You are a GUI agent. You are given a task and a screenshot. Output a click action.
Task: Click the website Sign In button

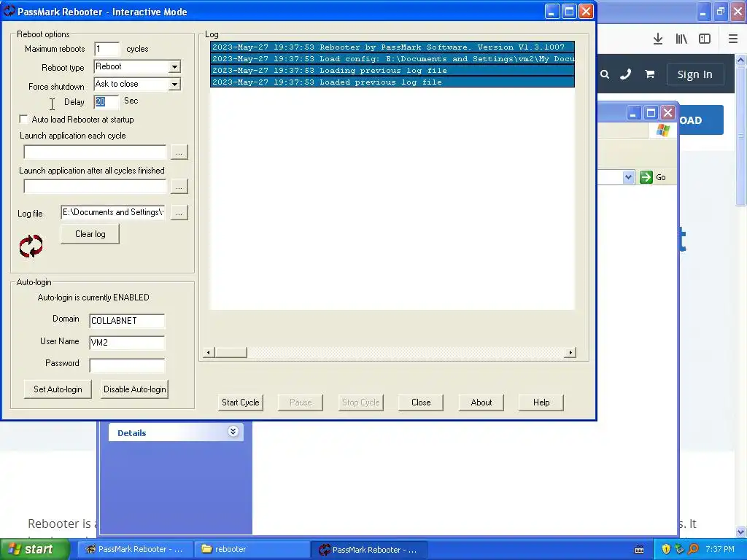pyautogui.click(x=694, y=74)
